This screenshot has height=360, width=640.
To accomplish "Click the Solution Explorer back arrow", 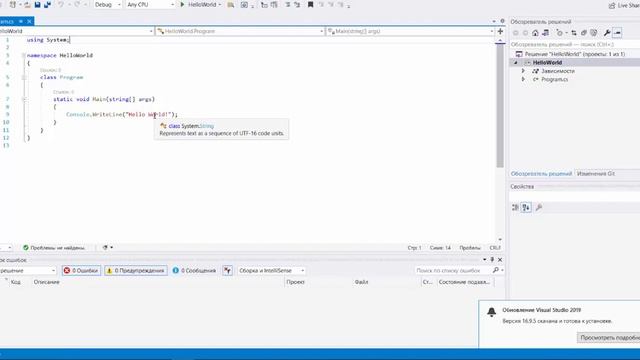I will coord(516,33).
